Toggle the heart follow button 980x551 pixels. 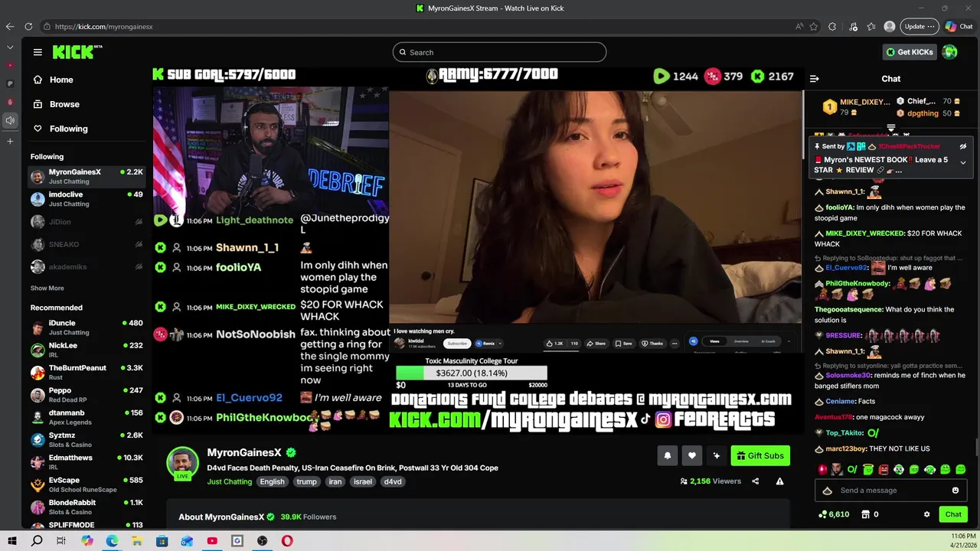point(691,455)
